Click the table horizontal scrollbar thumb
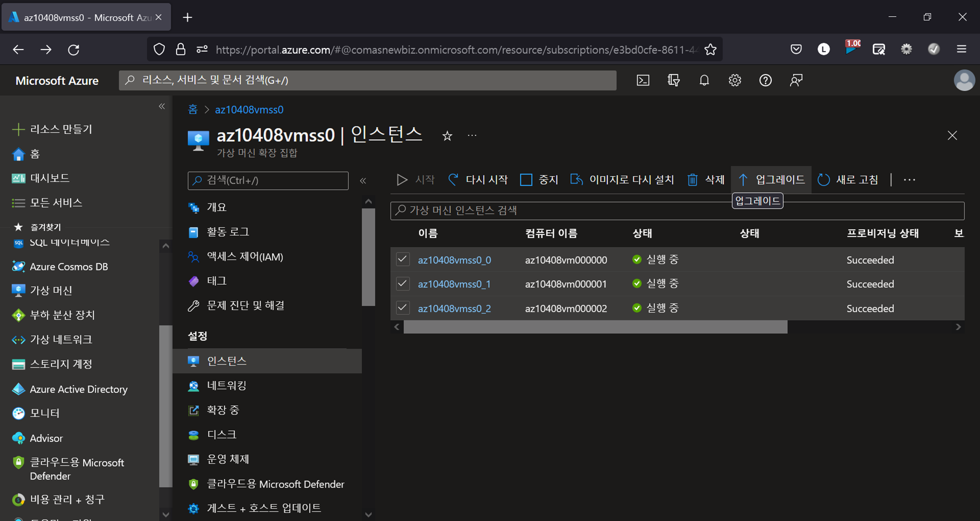 pyautogui.click(x=595, y=327)
